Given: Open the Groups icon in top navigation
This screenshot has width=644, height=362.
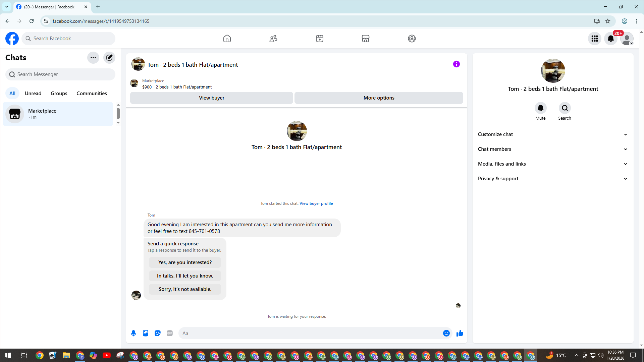Looking at the screenshot, I should coord(412,39).
